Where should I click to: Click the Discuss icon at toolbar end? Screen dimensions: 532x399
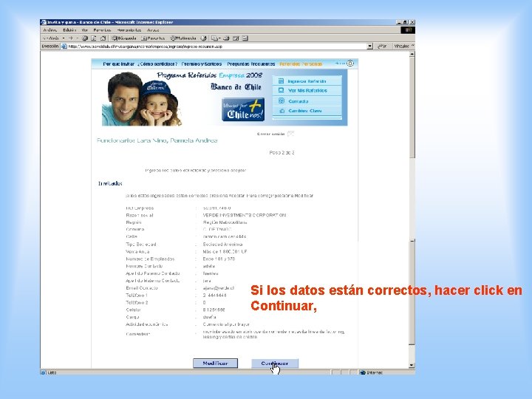click(x=245, y=38)
